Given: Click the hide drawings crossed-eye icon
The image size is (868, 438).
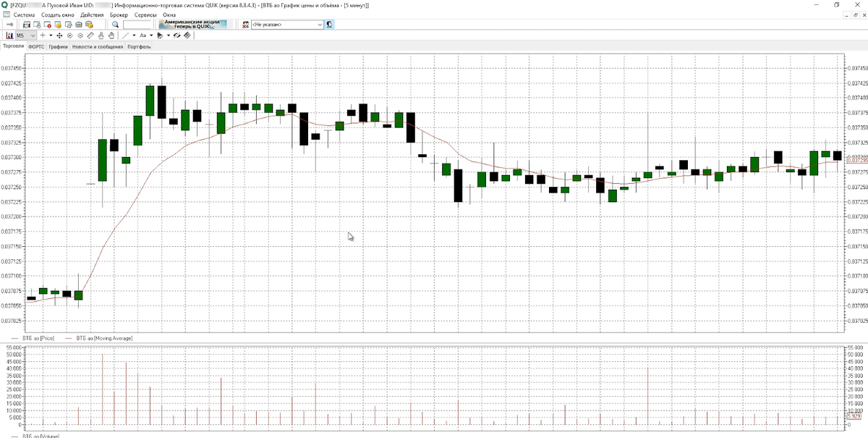Looking at the screenshot, I should point(176,35).
